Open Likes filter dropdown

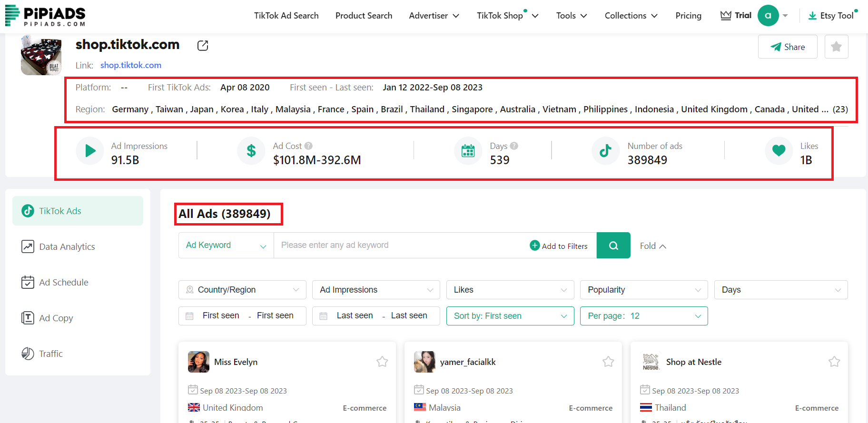click(510, 290)
